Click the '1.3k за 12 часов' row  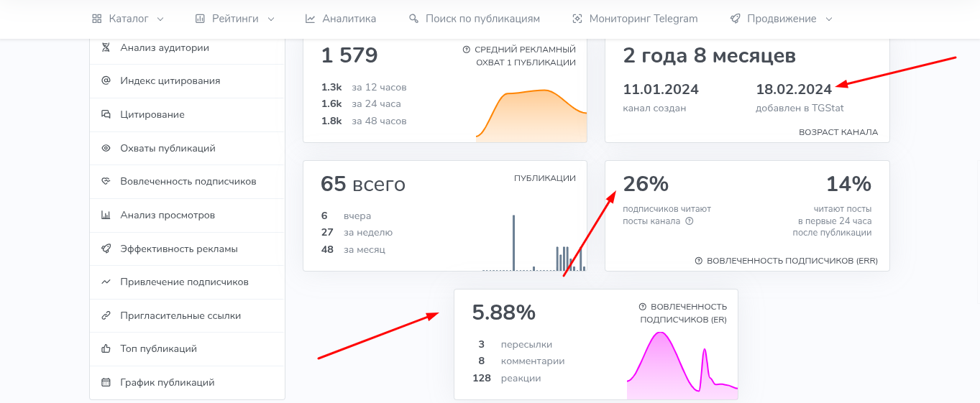pyautogui.click(x=364, y=88)
